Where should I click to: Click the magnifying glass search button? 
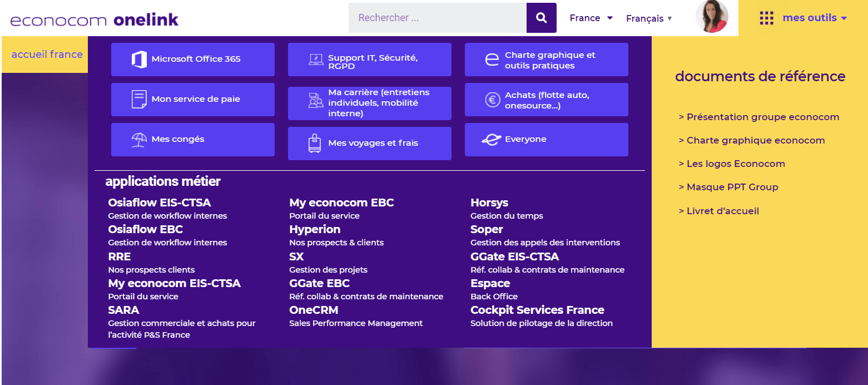coord(541,18)
